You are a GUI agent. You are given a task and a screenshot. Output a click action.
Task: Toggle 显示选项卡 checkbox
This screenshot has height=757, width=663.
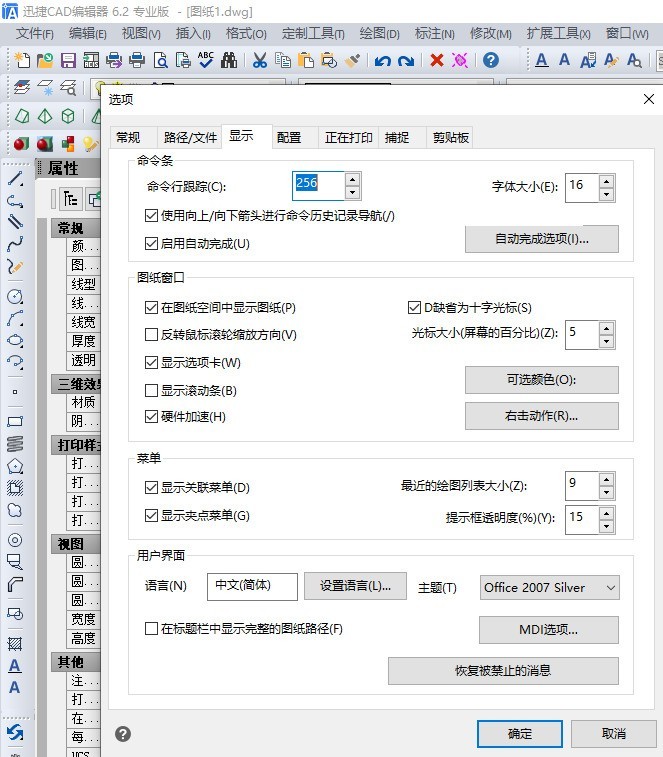point(152,363)
